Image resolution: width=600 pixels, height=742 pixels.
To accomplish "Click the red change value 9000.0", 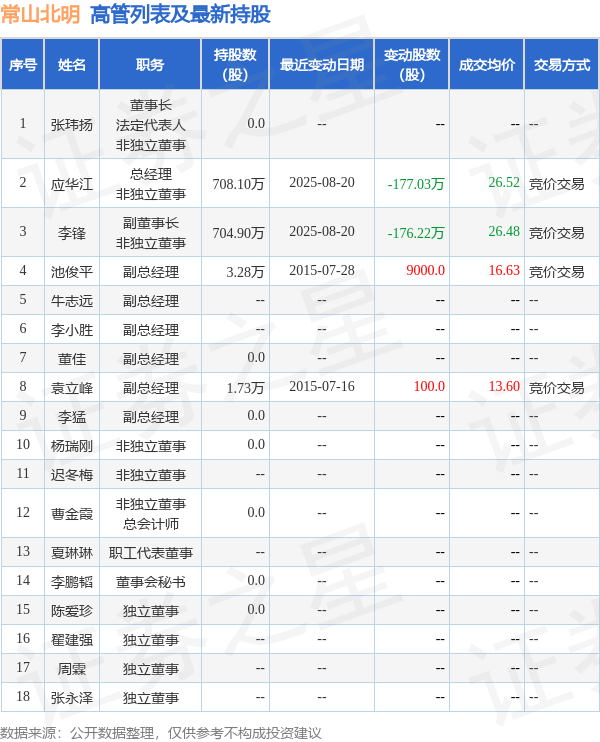I will pos(425,270).
